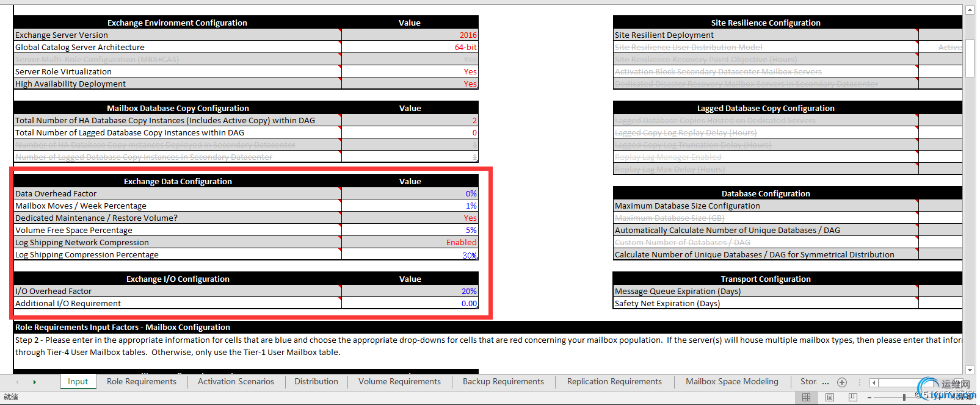This screenshot has width=980, height=405.
Task: Switch to Page Layout view icon
Action: [x=829, y=398]
